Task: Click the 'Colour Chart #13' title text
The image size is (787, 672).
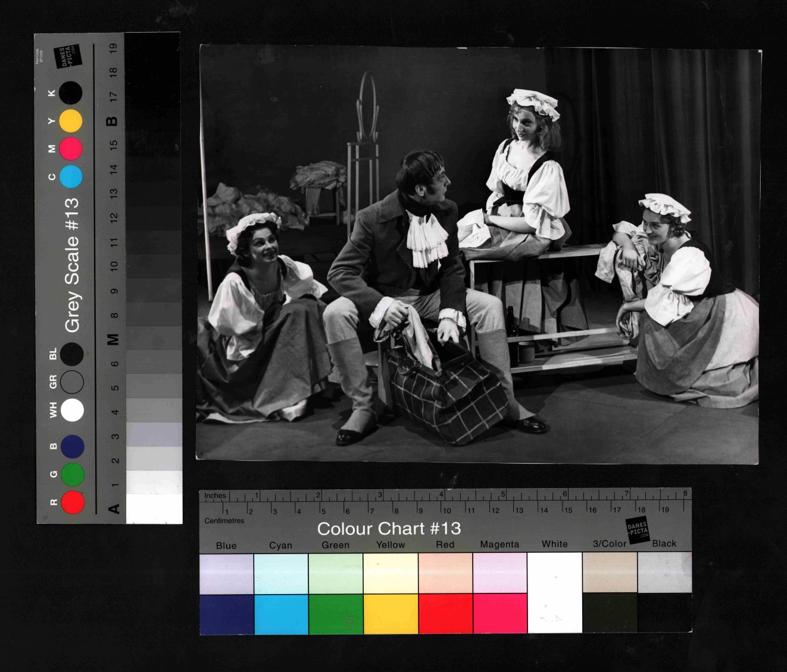Action: pos(389,529)
